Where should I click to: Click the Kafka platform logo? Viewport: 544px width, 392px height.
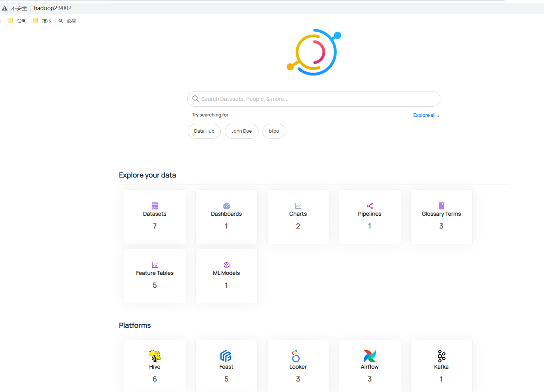(442, 356)
